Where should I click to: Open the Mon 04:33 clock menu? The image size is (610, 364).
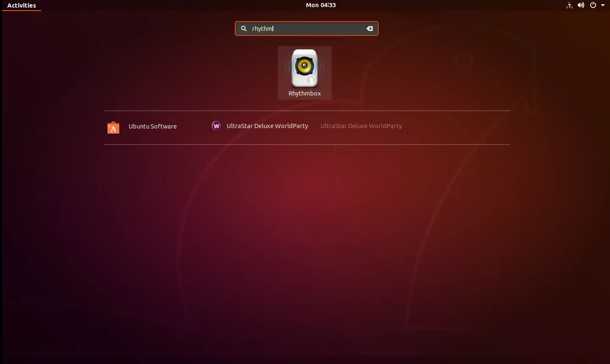[321, 5]
